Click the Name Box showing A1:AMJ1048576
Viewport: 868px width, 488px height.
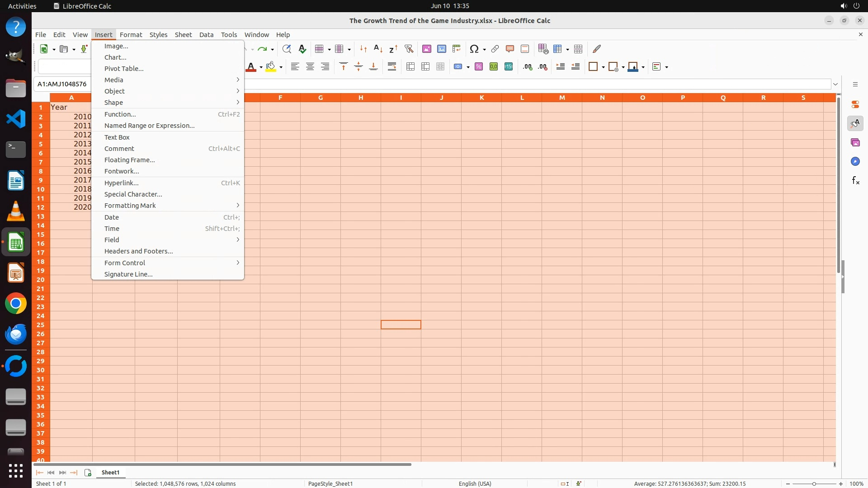click(x=62, y=84)
